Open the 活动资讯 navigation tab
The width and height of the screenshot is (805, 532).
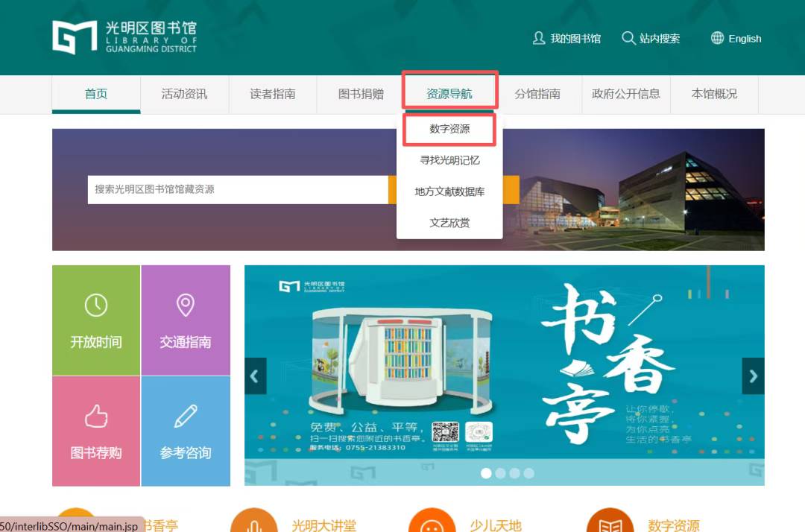pyautogui.click(x=184, y=94)
